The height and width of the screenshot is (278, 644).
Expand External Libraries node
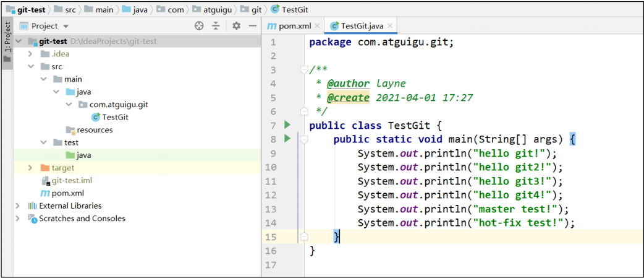coord(18,206)
